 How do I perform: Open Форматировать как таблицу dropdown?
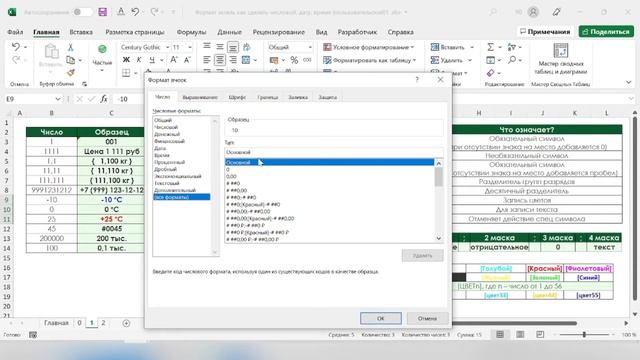click(x=369, y=60)
